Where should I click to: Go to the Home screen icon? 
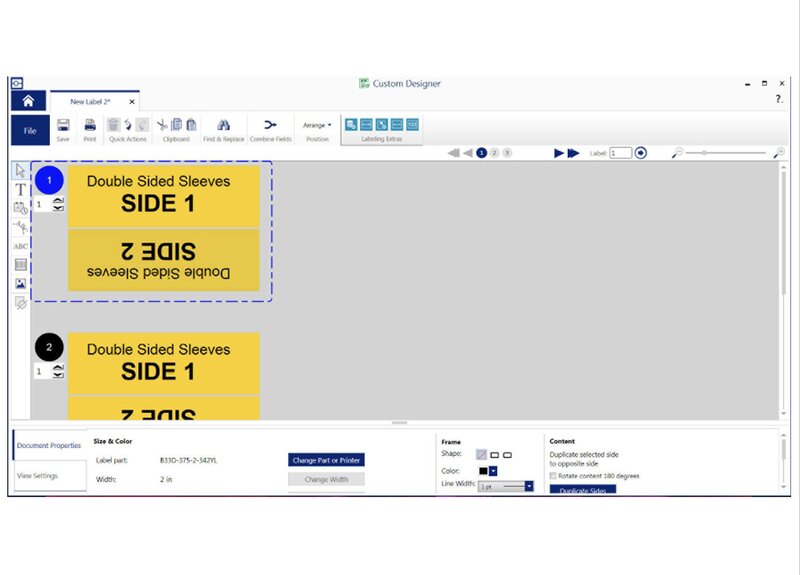click(29, 101)
